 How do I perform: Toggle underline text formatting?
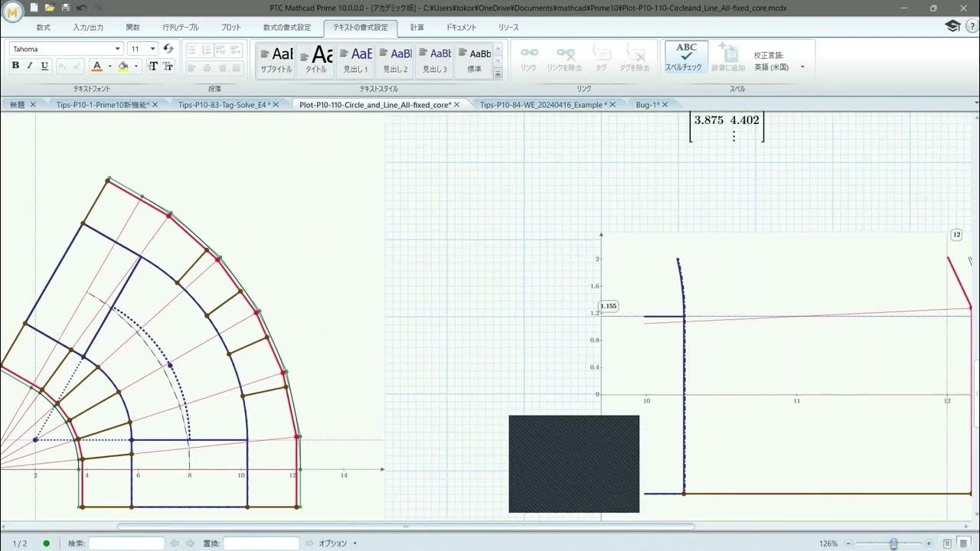(x=44, y=66)
